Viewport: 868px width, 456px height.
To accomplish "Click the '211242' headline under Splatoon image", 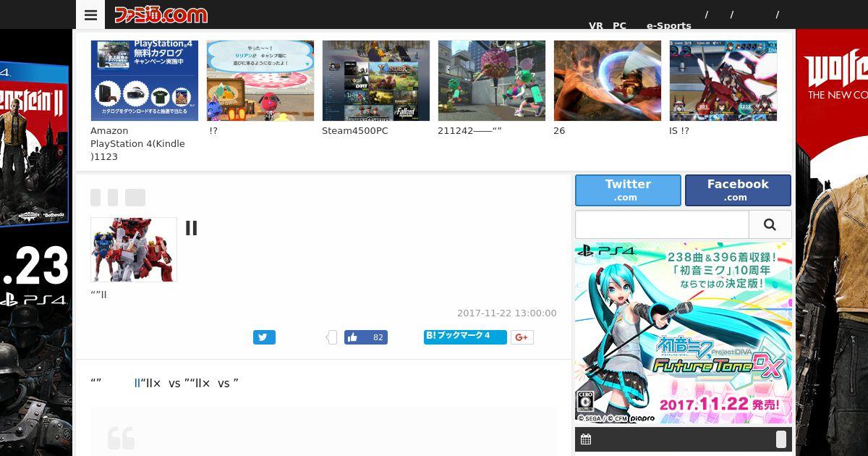I will click(x=469, y=131).
